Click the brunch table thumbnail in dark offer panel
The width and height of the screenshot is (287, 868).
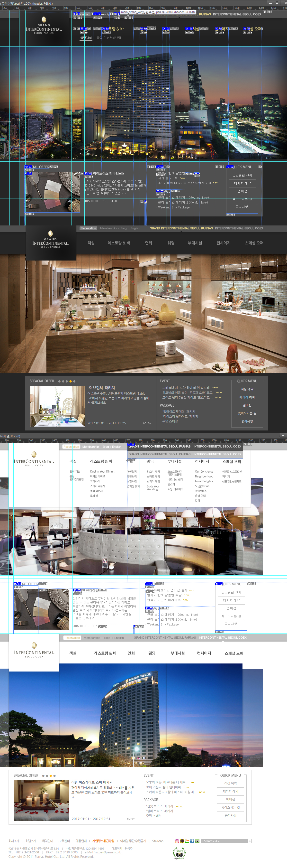[57, 406]
